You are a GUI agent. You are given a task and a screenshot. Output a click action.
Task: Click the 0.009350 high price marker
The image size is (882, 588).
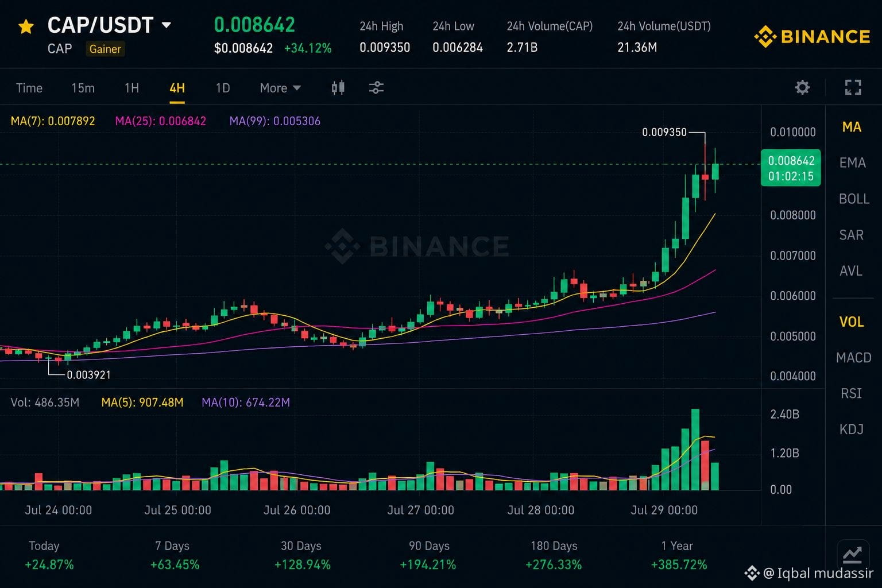pyautogui.click(x=664, y=132)
